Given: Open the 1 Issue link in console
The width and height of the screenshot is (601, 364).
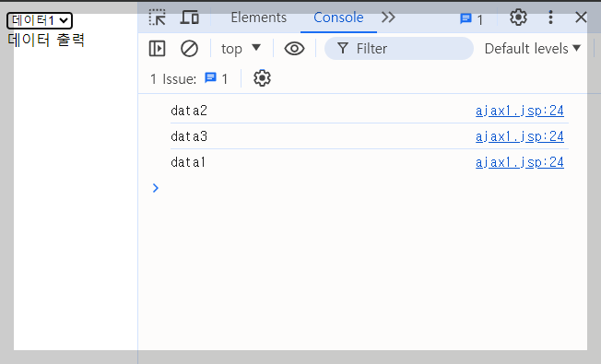Looking at the screenshot, I should 189,79.
